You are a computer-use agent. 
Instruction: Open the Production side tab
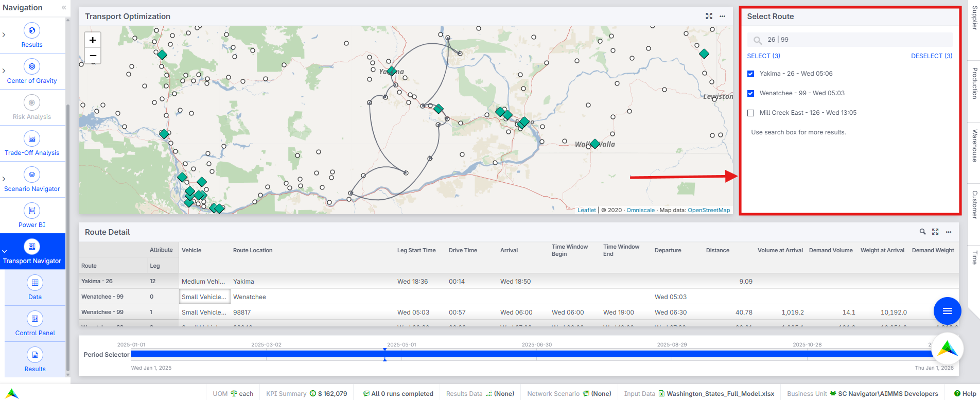pyautogui.click(x=974, y=83)
